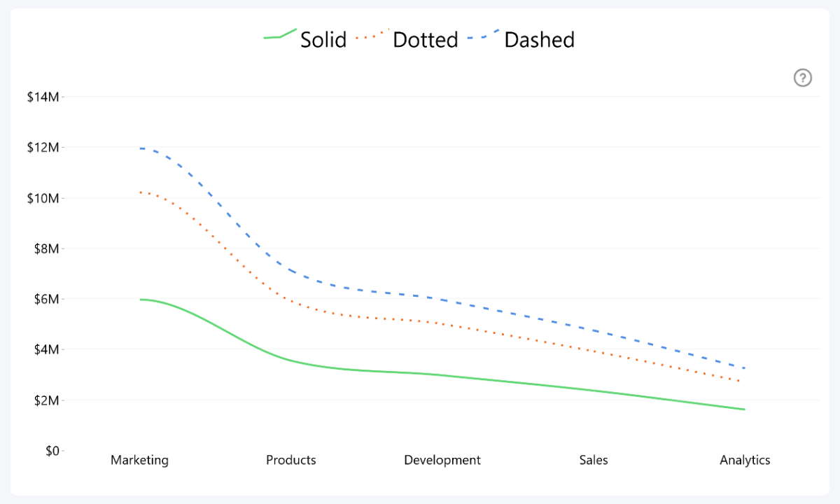Select the Products category axis label

(291, 460)
